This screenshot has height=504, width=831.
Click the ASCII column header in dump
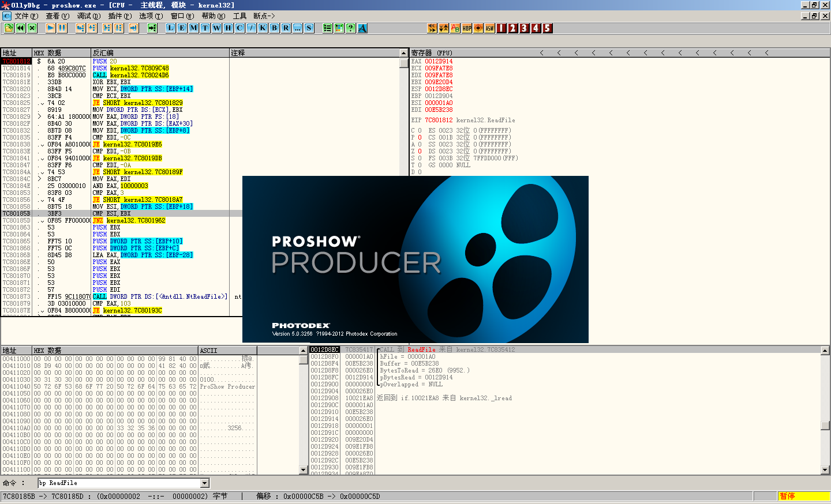227,351
